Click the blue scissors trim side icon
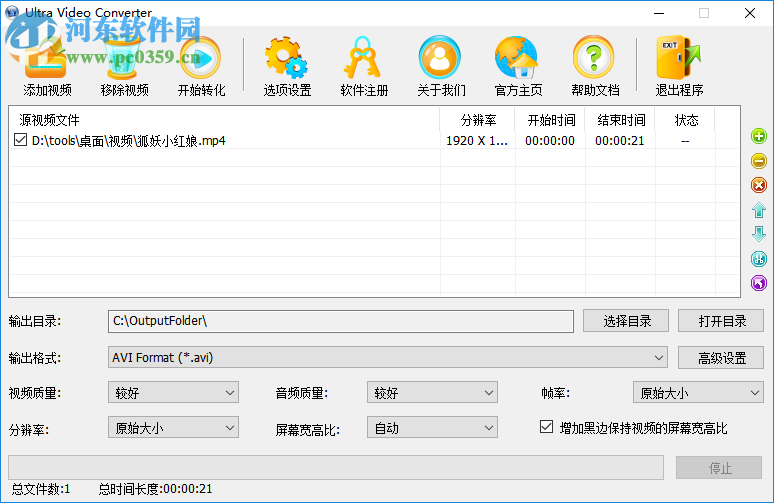 [759, 258]
